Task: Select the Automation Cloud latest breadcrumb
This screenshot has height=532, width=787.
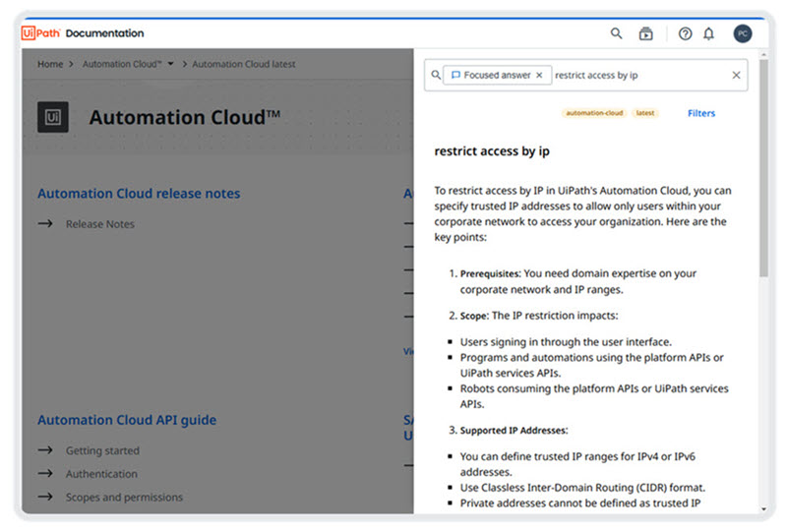Action: click(x=243, y=64)
